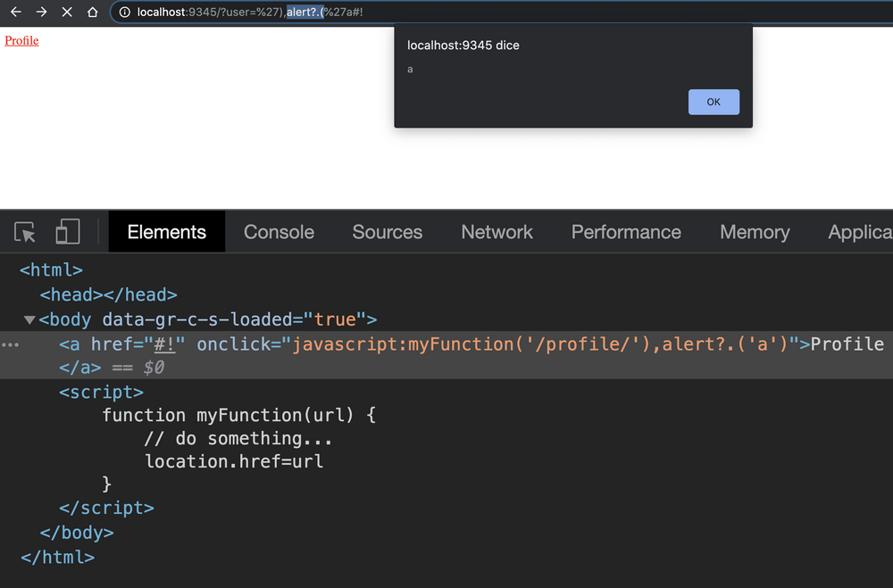Viewport: 893px width, 588px height.
Task: Click the browser back arrow
Action: click(14, 12)
